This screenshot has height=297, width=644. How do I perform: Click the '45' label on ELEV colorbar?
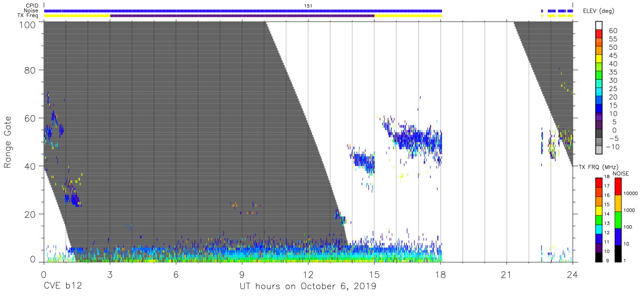coord(613,56)
